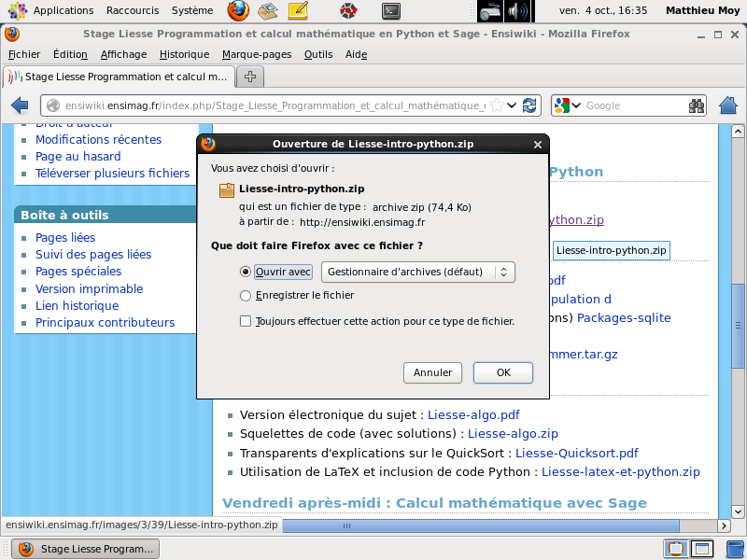
Task: Click the clock 'ven. 4 oct., 16:35'
Action: pyautogui.click(x=603, y=10)
